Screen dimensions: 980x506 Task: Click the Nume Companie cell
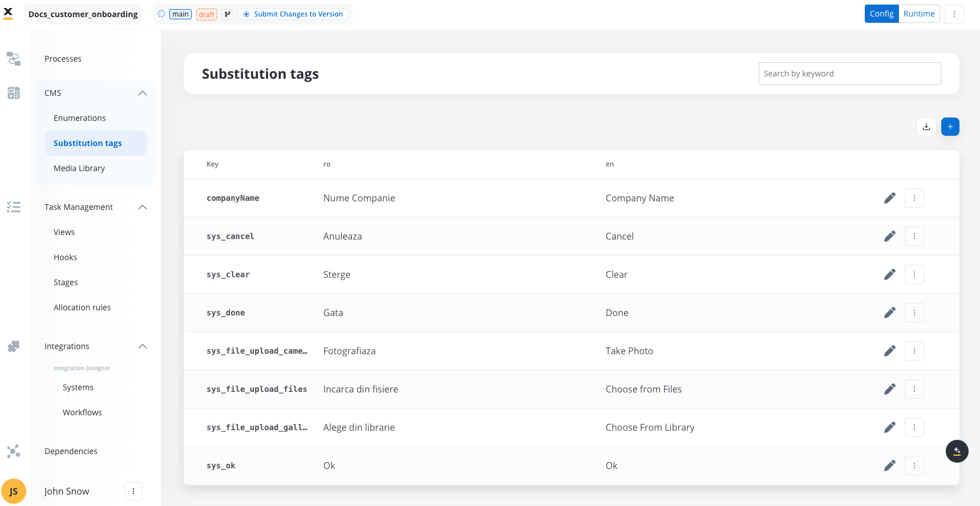359,198
